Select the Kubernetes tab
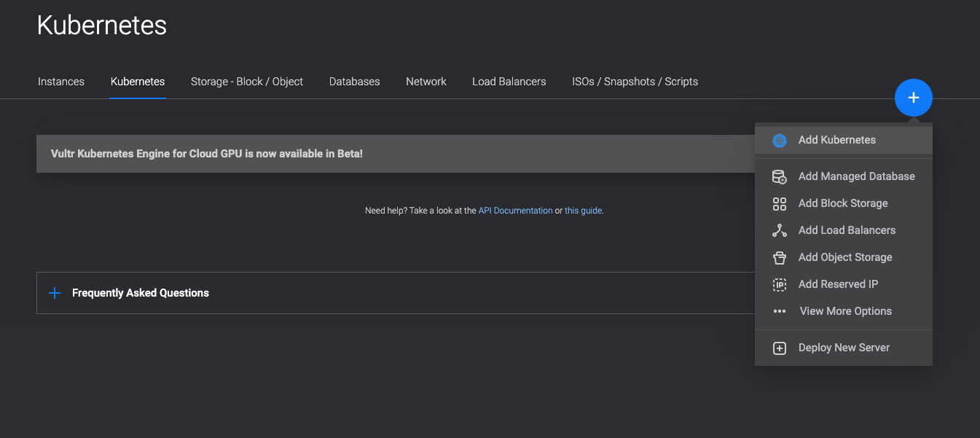980x438 pixels. (x=138, y=82)
